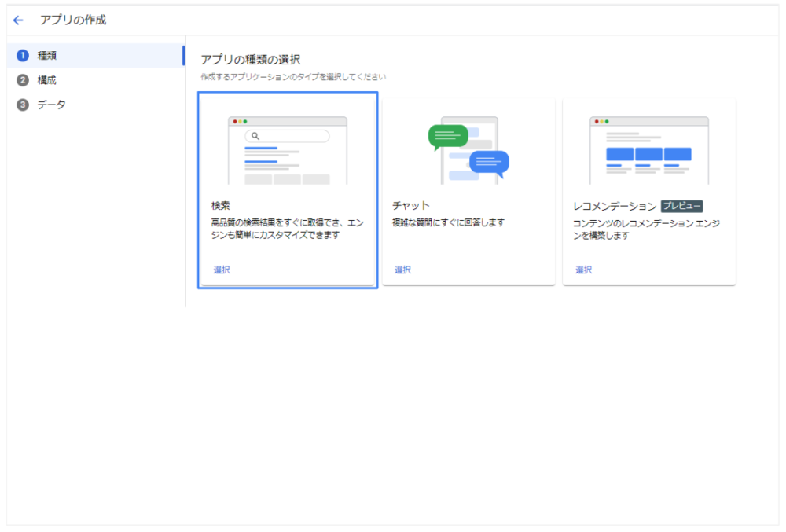The image size is (786, 532).
Task: Click step number 3 circle icon
Action: coord(23,105)
